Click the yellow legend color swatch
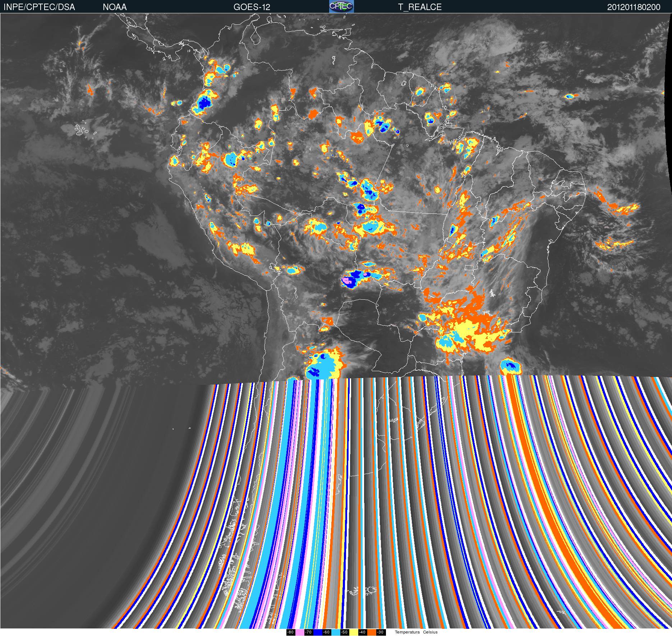Image resolution: width=672 pixels, height=636 pixels. point(354,632)
